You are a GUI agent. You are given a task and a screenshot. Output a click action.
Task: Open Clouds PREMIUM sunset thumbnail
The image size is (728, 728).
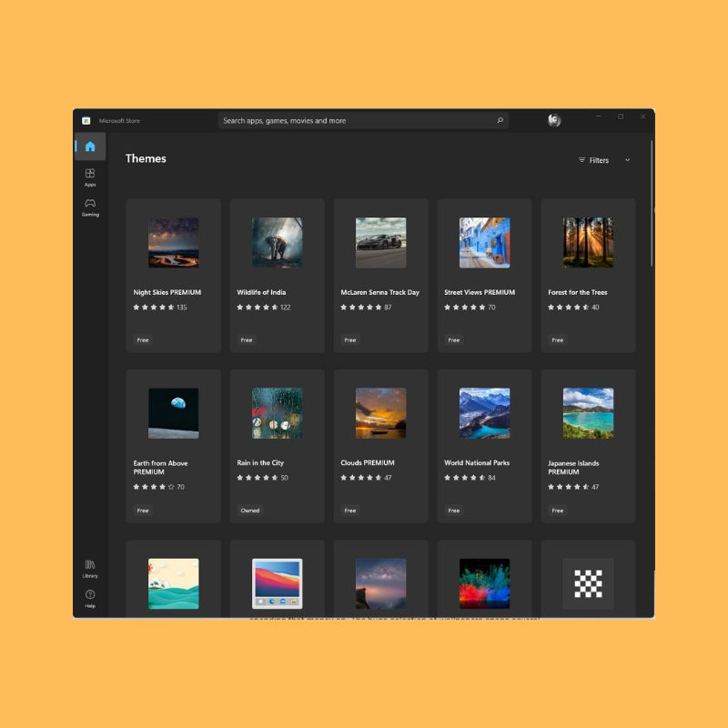[380, 413]
